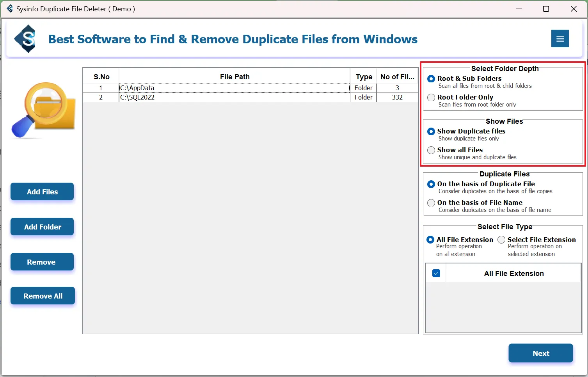Uncheck the All File Extension checkbox

[x=436, y=273]
